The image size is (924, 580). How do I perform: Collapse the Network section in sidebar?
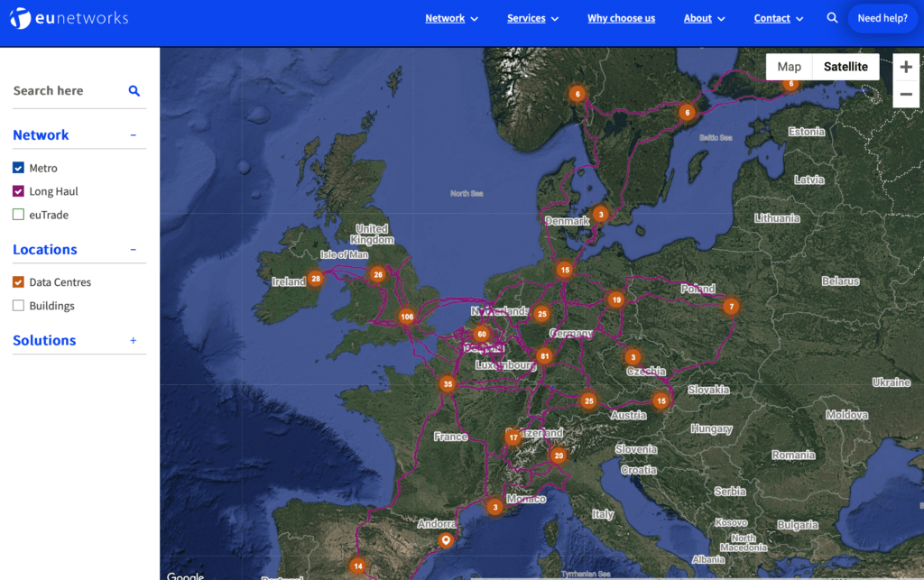134,135
